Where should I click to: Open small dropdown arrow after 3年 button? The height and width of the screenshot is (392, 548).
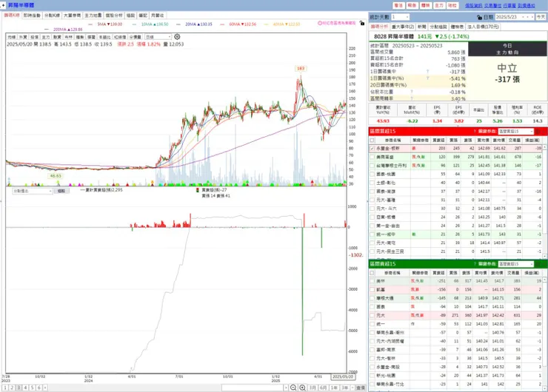coord(352,388)
